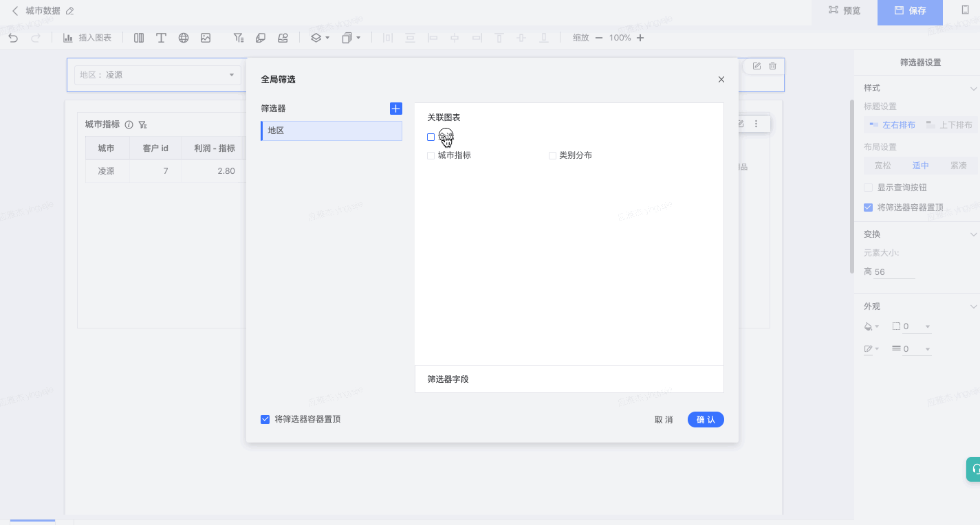Viewport: 980px width, 525px height.
Task: Select 宽松 layout spacing
Action: click(882, 166)
